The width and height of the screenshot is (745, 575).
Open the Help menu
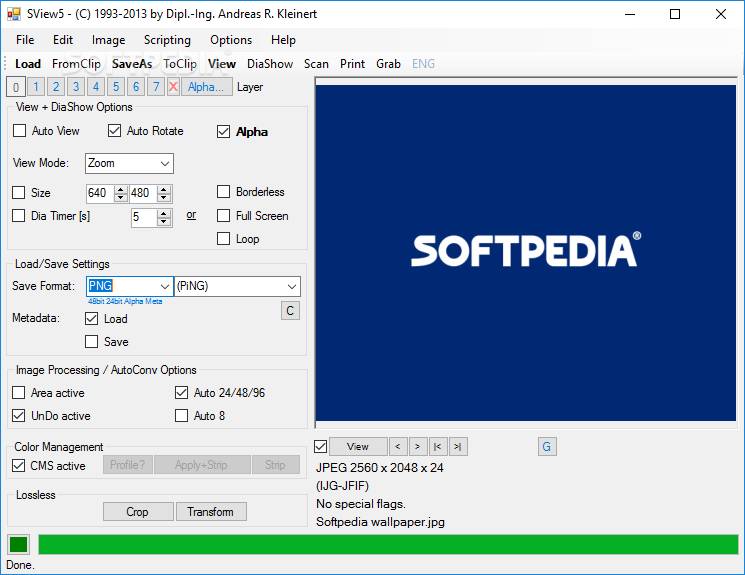[283, 40]
